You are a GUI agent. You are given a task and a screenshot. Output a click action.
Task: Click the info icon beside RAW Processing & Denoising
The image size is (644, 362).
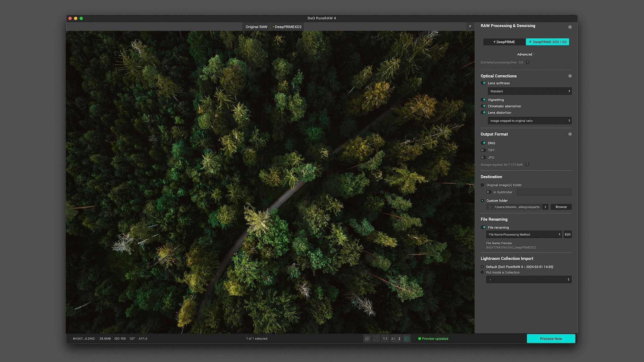[570, 27]
